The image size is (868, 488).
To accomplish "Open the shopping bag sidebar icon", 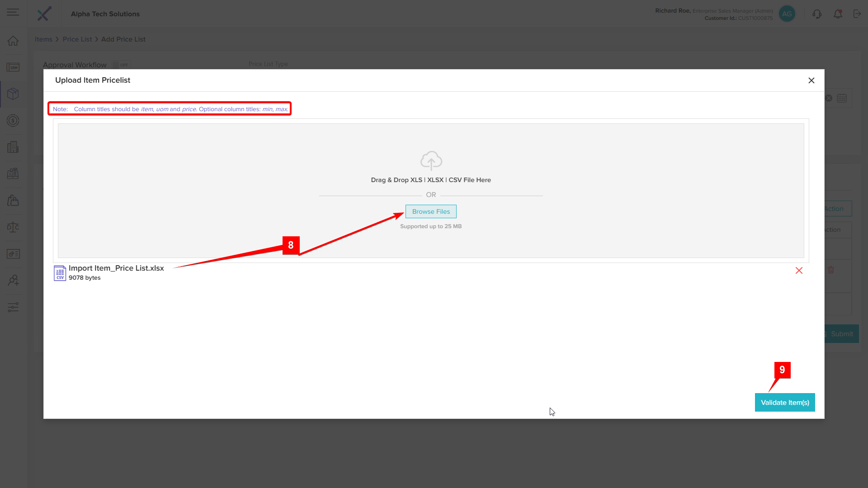I will click(x=13, y=201).
